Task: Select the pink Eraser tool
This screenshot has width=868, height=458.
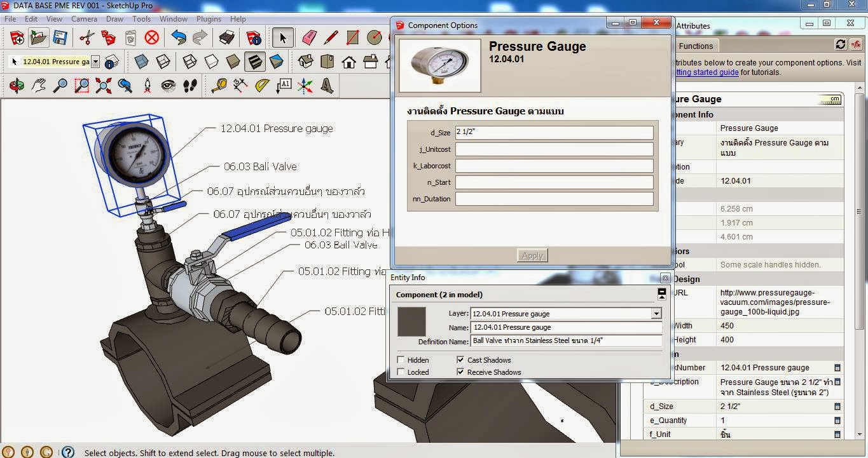Action: (x=309, y=38)
